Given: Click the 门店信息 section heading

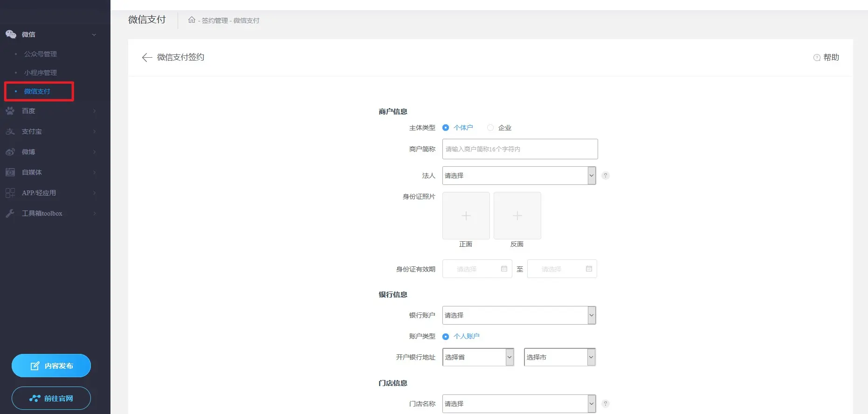Looking at the screenshot, I should point(393,383).
